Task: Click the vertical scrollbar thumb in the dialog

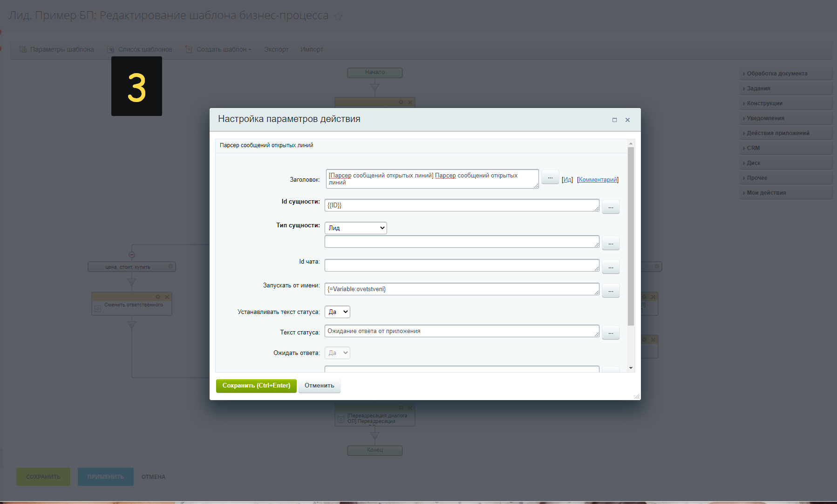Action: click(631, 237)
